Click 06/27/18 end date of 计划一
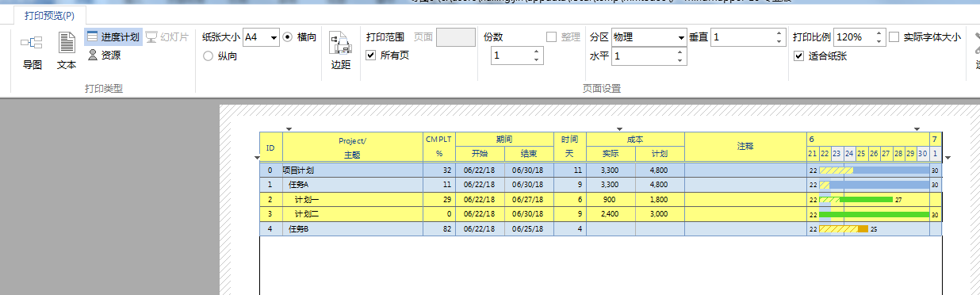This screenshot has height=295, width=980. [x=529, y=200]
